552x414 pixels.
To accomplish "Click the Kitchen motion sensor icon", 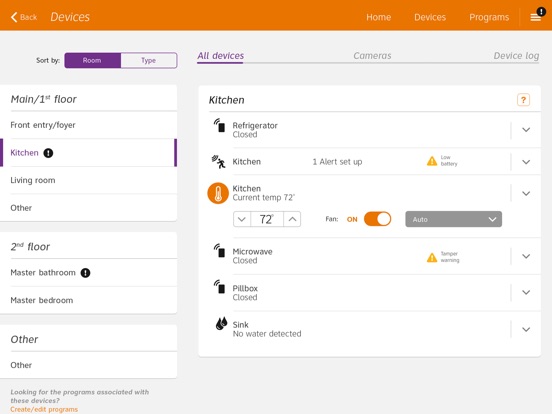I will click(x=218, y=162).
